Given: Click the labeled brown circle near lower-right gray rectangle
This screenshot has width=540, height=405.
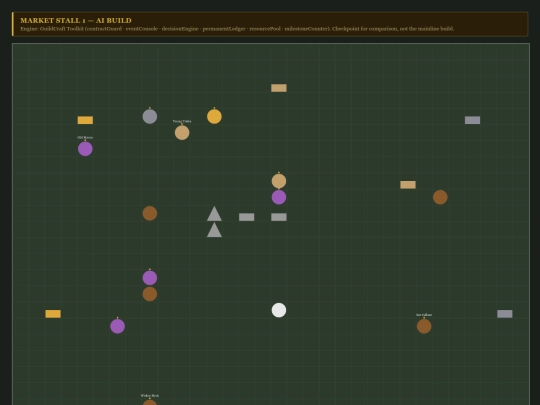Looking at the screenshot, I should pos(424,326).
